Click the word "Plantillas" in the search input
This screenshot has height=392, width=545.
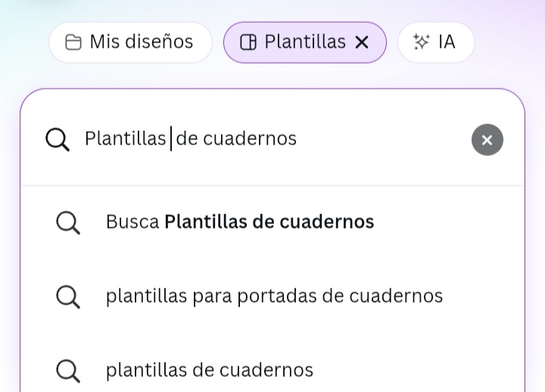[126, 138]
